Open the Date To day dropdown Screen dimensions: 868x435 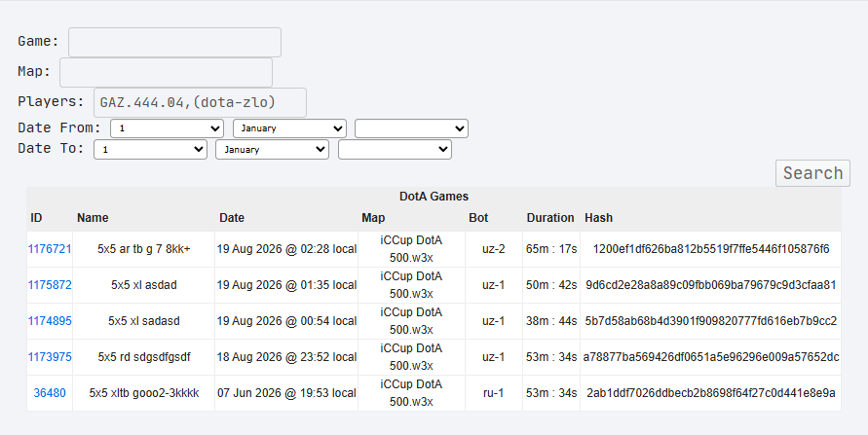(x=150, y=149)
